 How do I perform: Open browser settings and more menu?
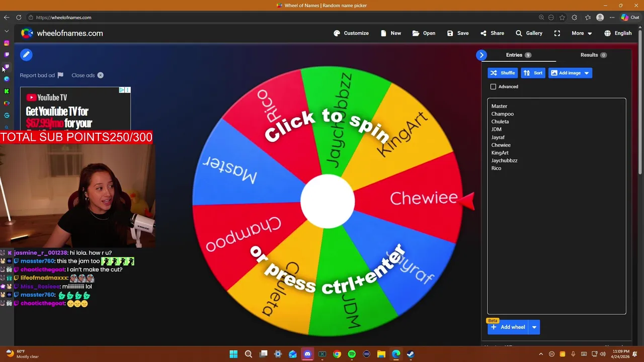[612, 18]
